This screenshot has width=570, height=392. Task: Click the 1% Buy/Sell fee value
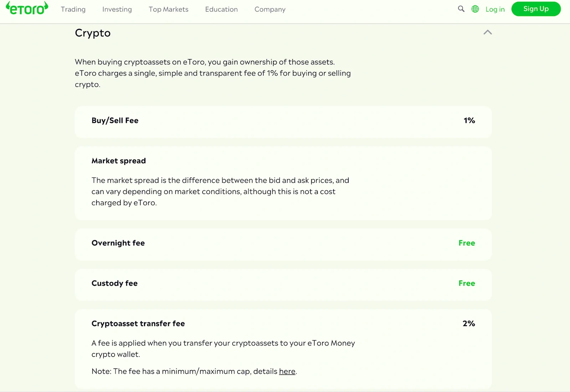tap(469, 120)
